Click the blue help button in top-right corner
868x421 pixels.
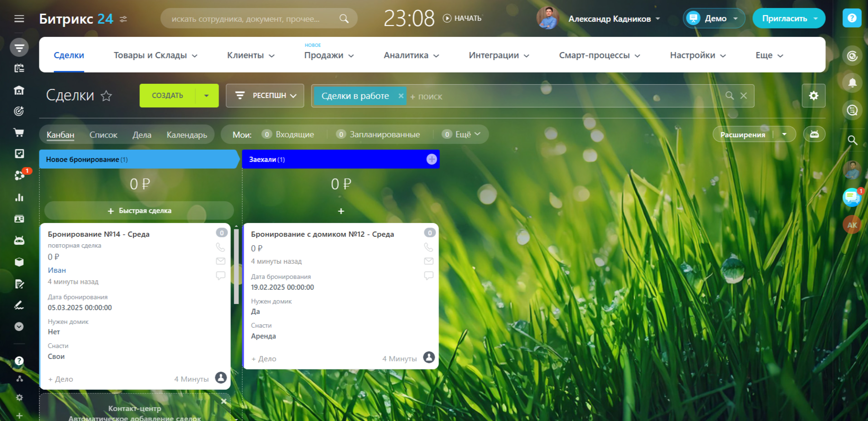(x=852, y=18)
